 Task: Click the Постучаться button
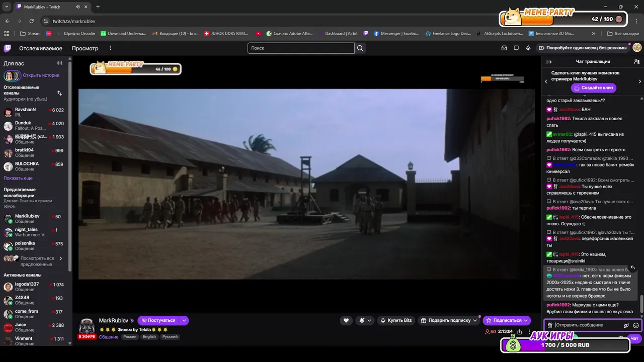158,320
